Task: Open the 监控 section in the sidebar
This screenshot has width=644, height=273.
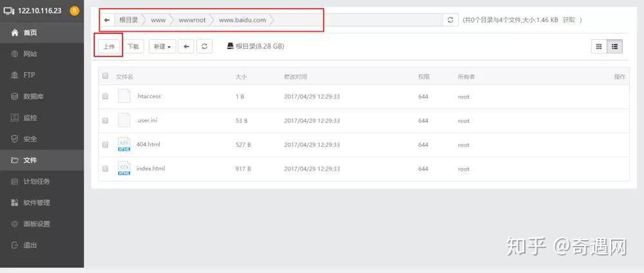Action: (42, 118)
